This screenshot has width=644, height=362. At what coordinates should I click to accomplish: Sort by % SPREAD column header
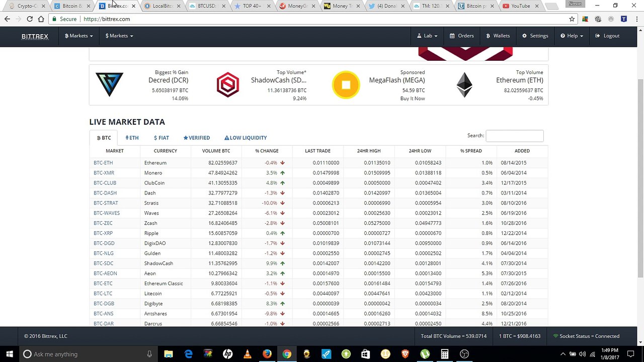tap(471, 151)
